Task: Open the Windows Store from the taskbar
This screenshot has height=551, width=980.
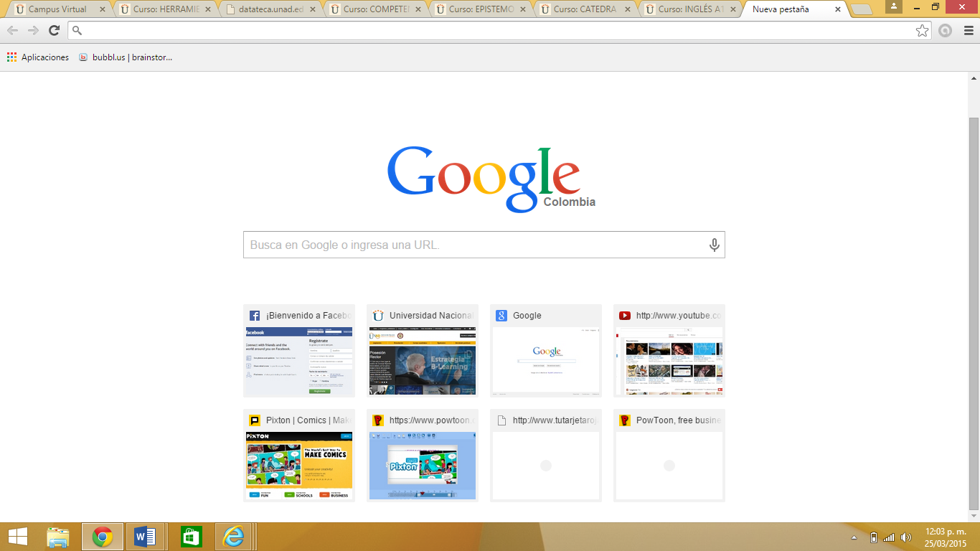Action: [x=192, y=537]
